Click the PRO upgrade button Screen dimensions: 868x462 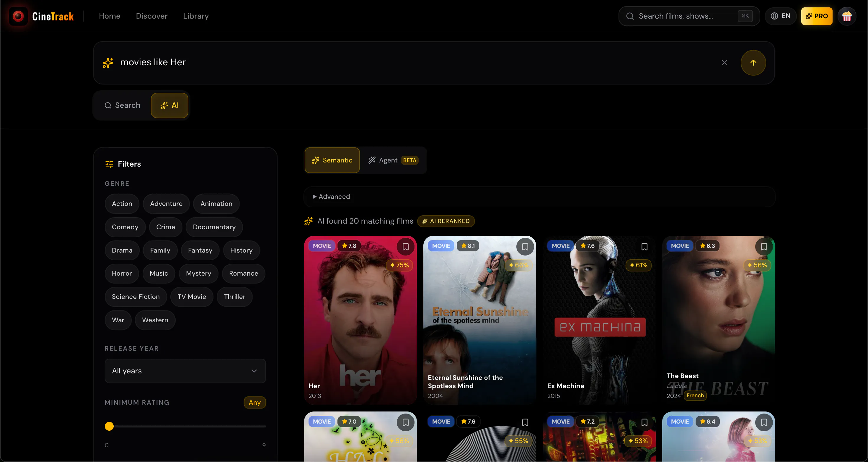coord(816,16)
